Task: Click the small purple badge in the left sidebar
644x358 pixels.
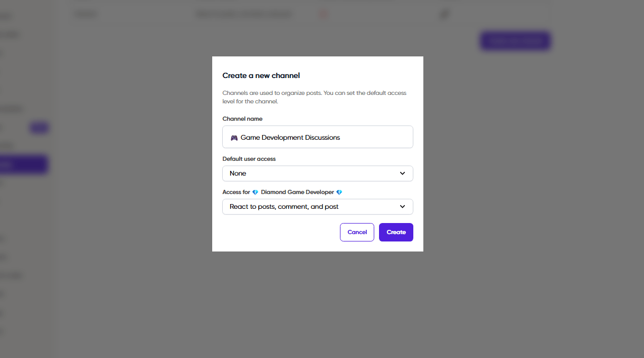Action: coord(40,128)
